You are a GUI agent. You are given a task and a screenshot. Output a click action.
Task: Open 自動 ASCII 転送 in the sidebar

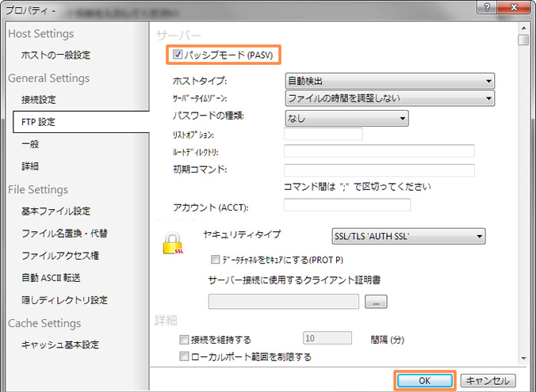[x=51, y=278]
